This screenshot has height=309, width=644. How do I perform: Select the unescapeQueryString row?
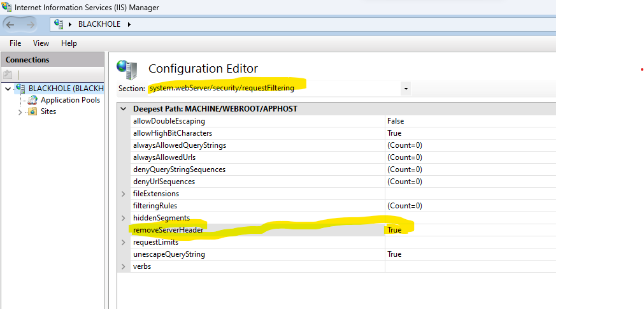pyautogui.click(x=343, y=254)
